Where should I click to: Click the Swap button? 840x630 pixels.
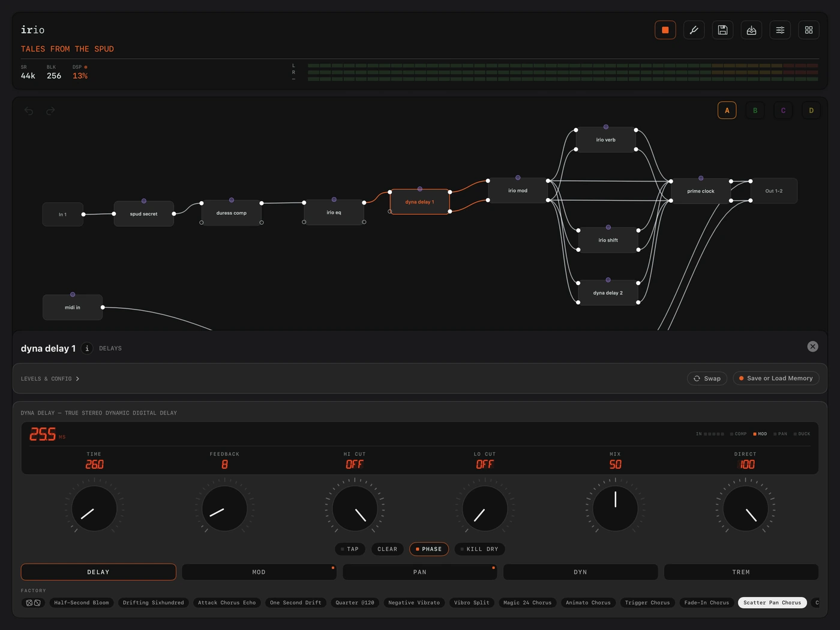707,378
